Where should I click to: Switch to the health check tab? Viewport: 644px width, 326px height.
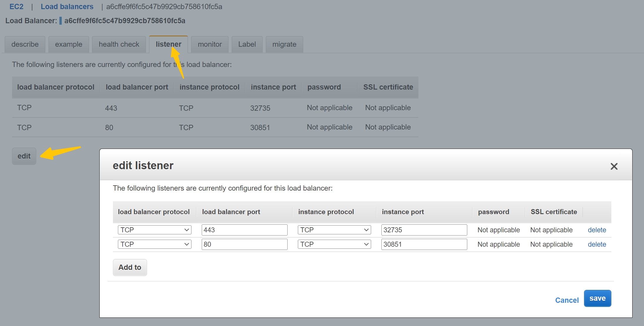point(119,44)
